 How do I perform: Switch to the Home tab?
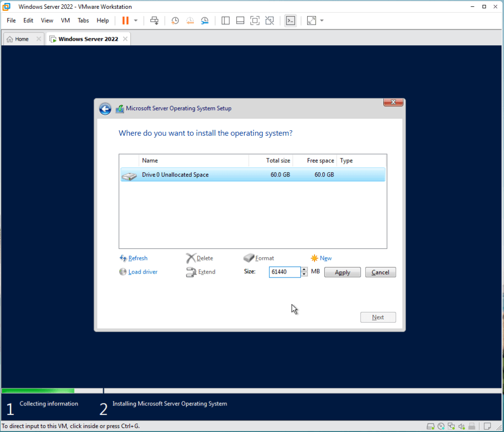18,39
